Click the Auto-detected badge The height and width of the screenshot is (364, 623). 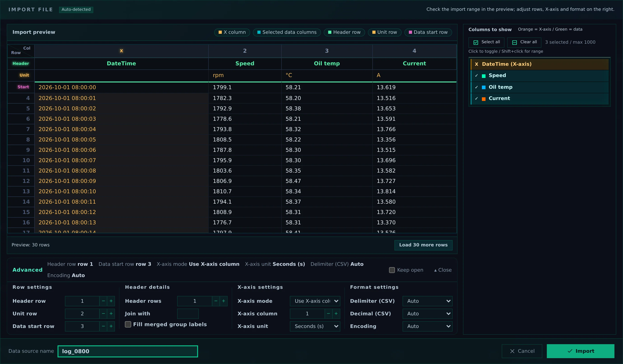(x=76, y=10)
